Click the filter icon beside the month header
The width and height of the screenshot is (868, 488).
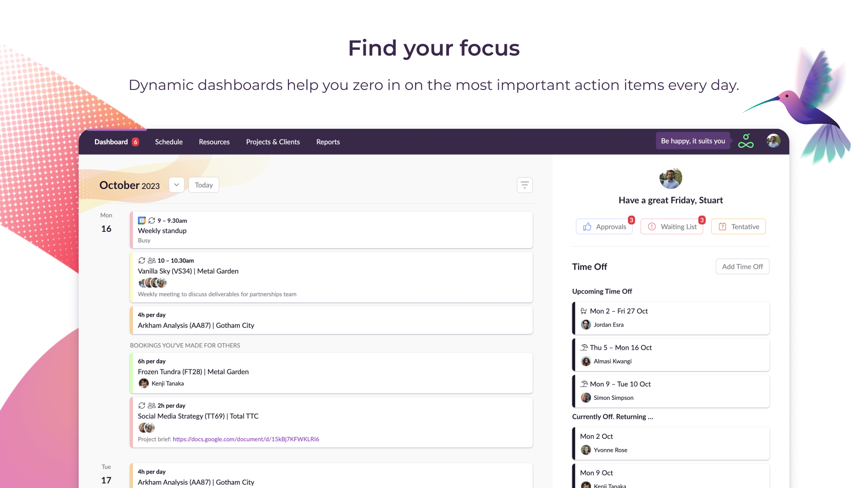coord(524,185)
